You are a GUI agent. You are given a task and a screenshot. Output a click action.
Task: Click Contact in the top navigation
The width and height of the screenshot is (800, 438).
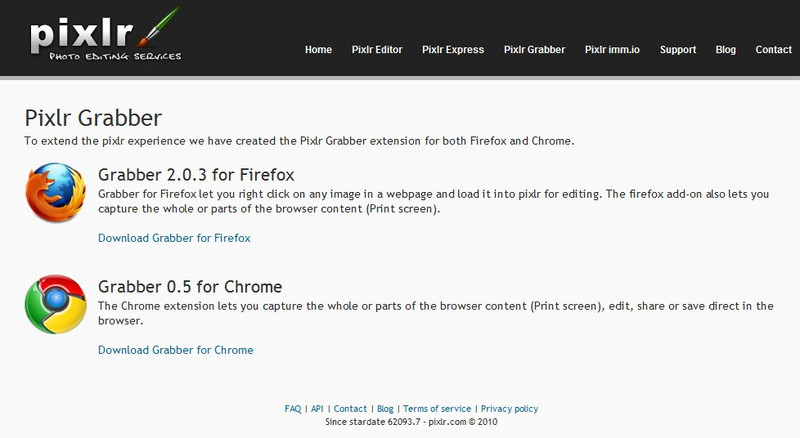tap(773, 50)
